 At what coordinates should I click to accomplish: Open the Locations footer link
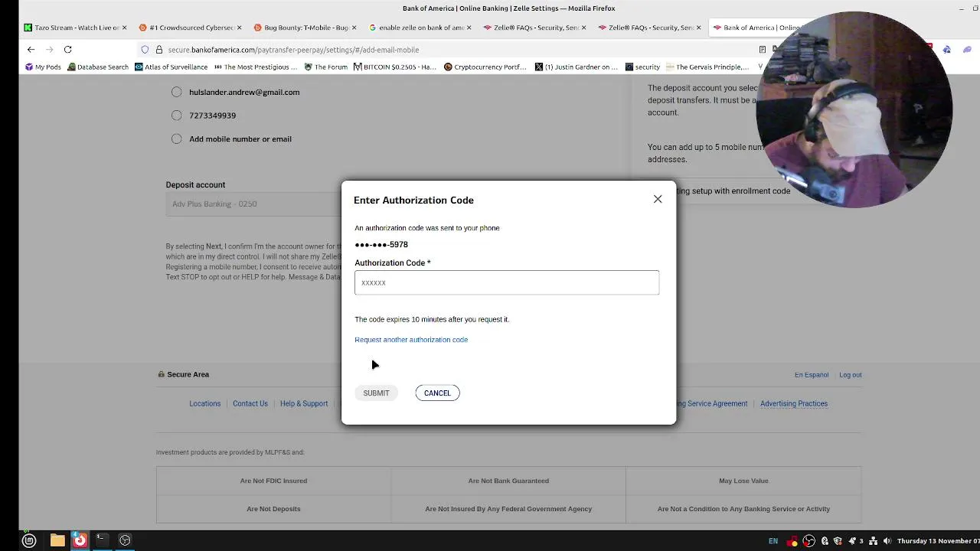coord(204,404)
